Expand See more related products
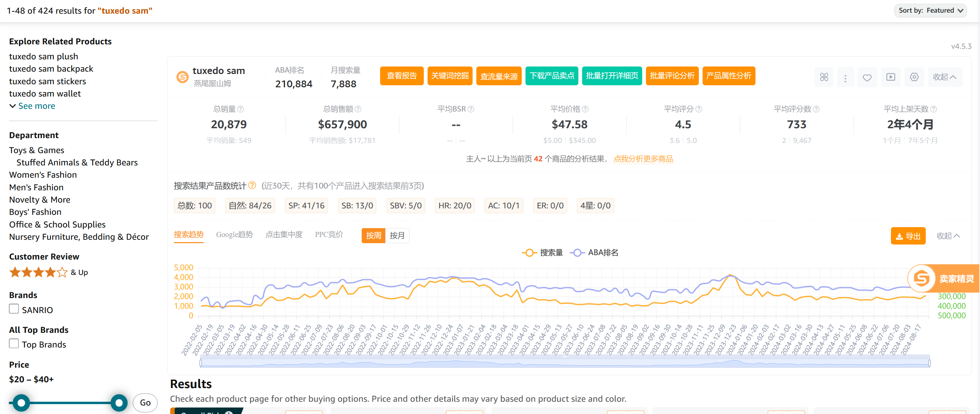The image size is (980, 414). [32, 106]
